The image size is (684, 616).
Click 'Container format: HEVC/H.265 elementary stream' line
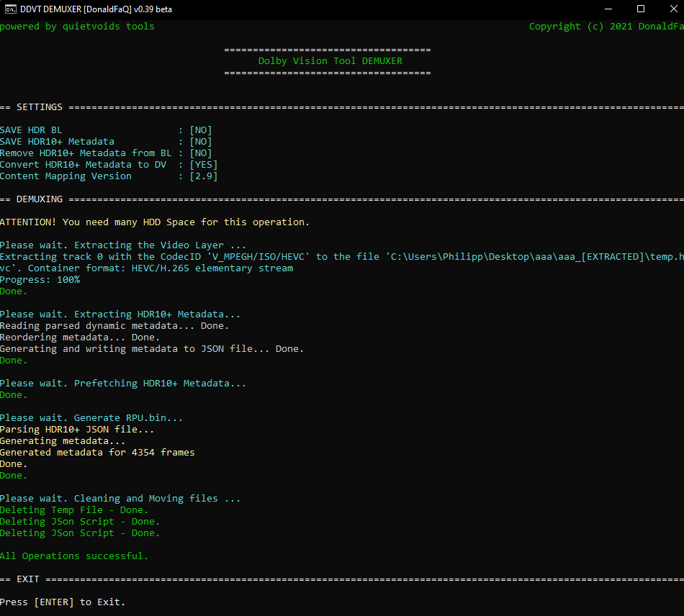[161, 268]
